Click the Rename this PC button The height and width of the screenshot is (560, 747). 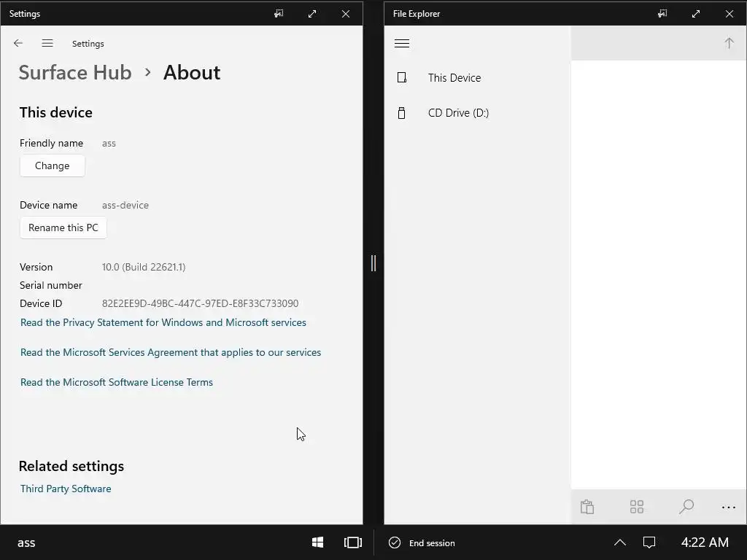(63, 227)
